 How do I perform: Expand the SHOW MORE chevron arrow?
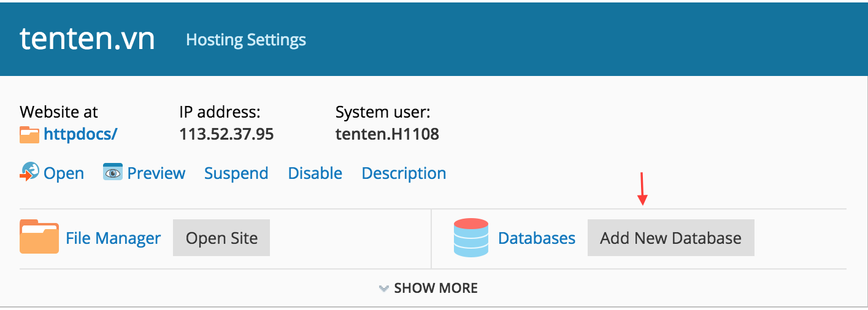[x=384, y=289]
